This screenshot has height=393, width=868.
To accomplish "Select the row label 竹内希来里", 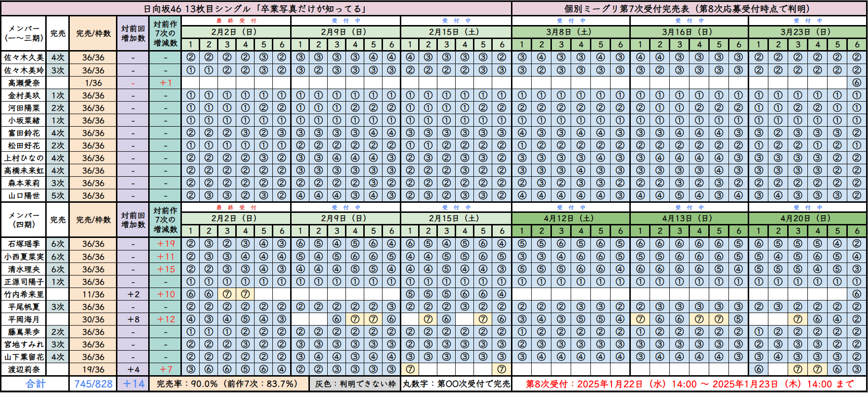I will [x=24, y=294].
